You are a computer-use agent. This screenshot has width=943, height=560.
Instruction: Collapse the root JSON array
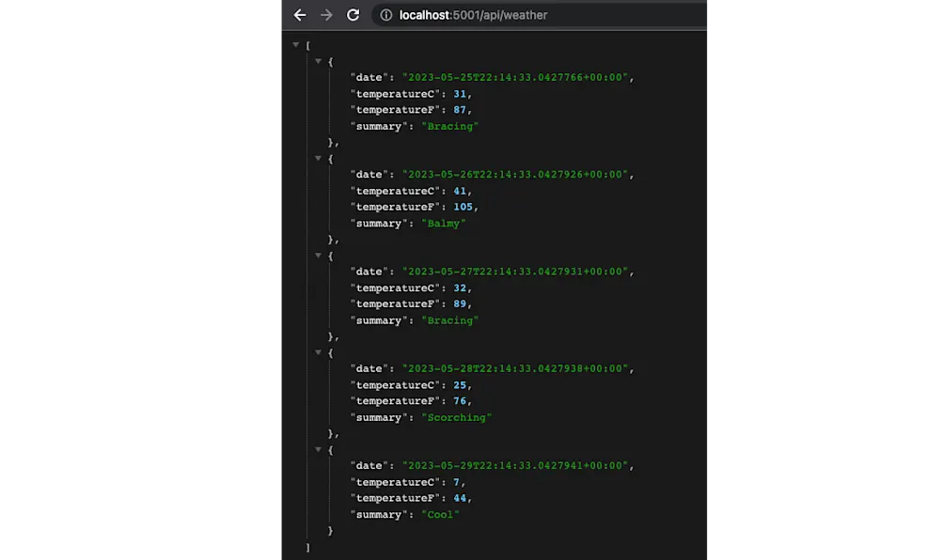coord(295,44)
